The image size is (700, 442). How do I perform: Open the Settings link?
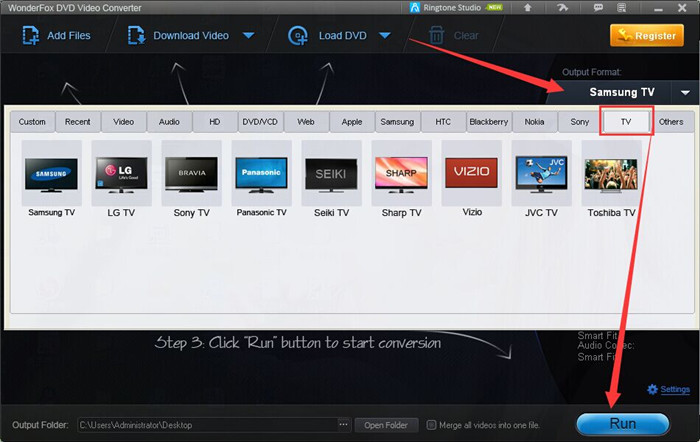(675, 389)
